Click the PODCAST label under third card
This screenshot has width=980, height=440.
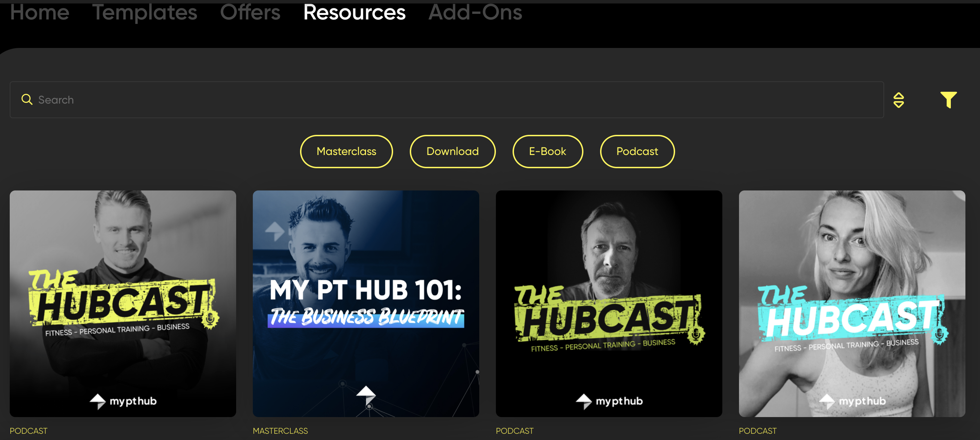point(515,431)
